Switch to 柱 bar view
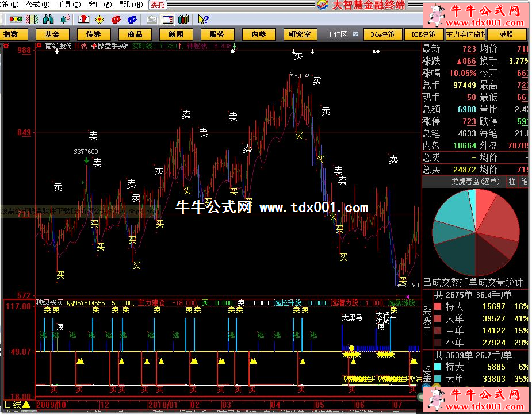The width and height of the screenshot is (532, 415). (512, 182)
